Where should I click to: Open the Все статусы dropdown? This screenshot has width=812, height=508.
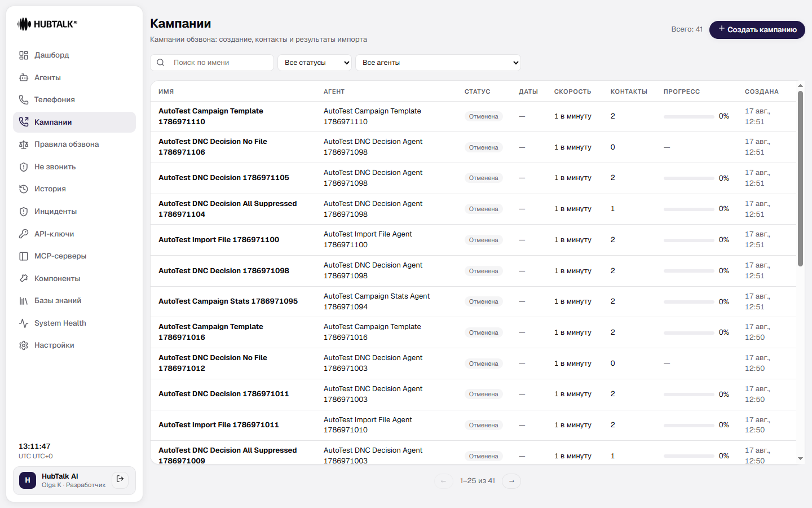click(315, 63)
